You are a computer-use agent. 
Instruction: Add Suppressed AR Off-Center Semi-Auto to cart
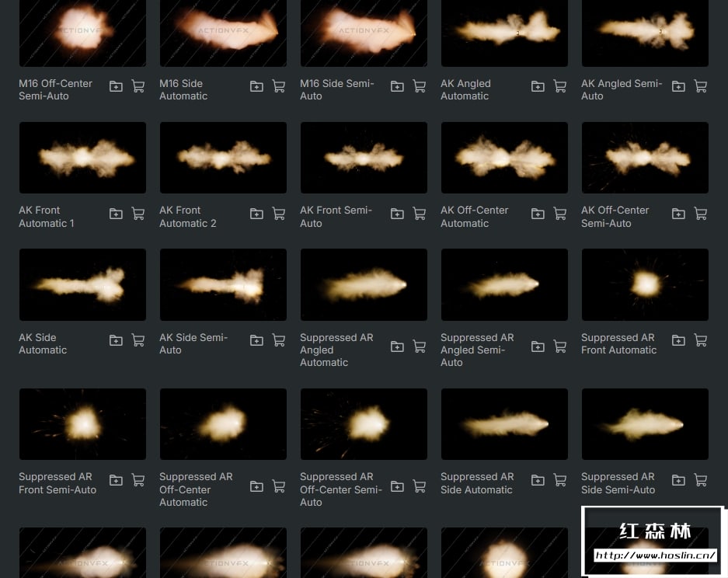coord(420,486)
